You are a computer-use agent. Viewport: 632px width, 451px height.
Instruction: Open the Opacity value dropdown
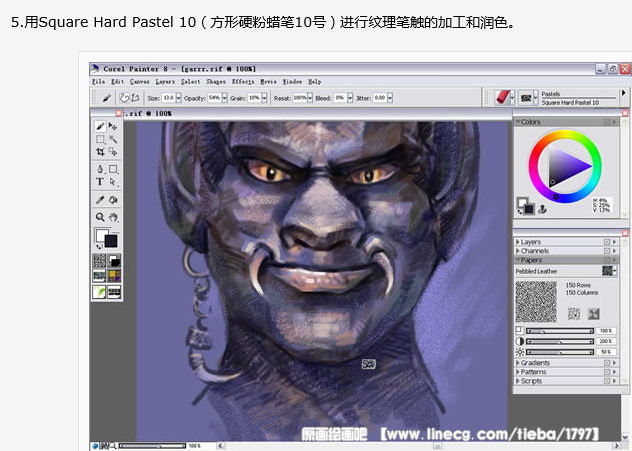225,98
